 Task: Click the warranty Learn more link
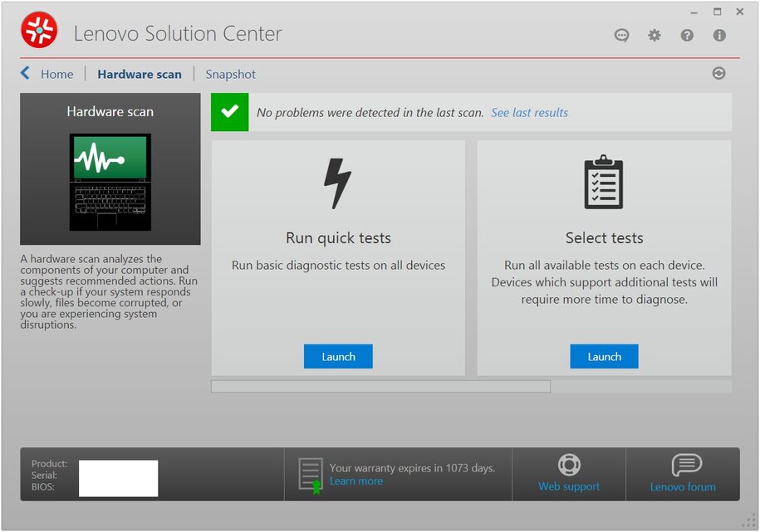pos(356,481)
